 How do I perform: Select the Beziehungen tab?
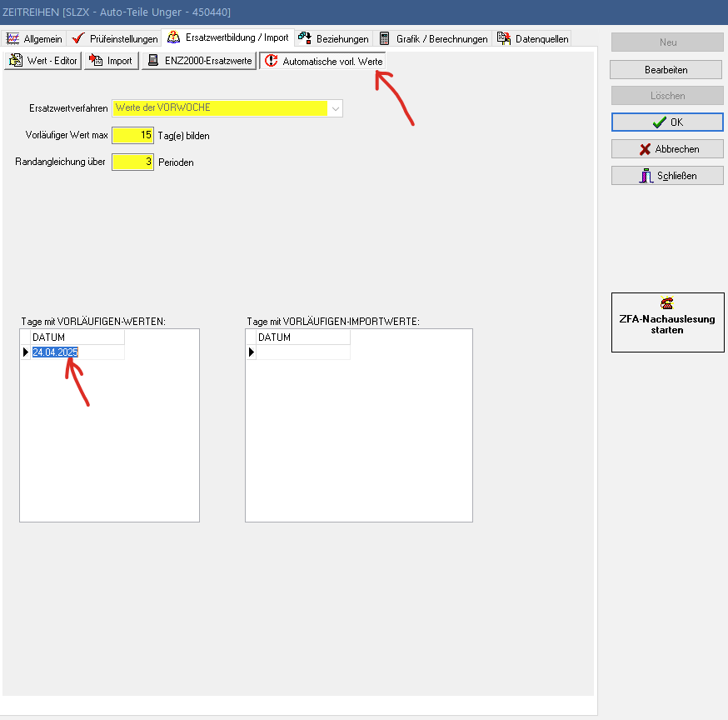(x=333, y=39)
